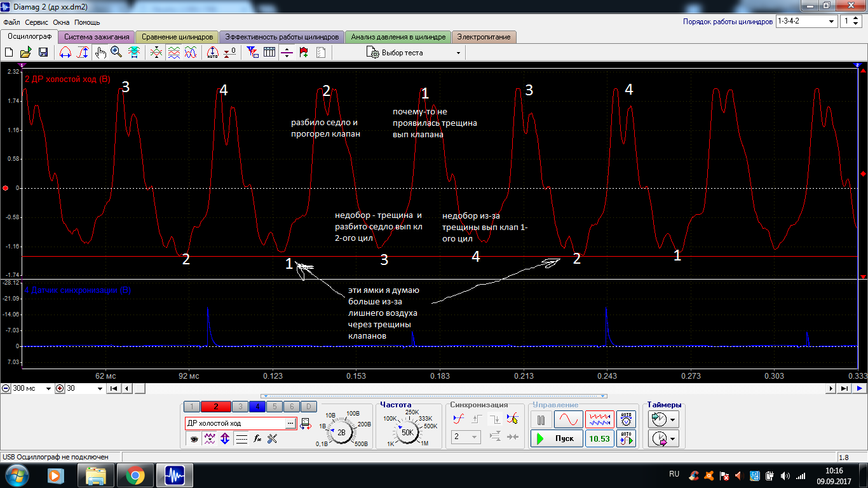
Task: Expand the second timer dropdown arrow
Action: coord(673,438)
